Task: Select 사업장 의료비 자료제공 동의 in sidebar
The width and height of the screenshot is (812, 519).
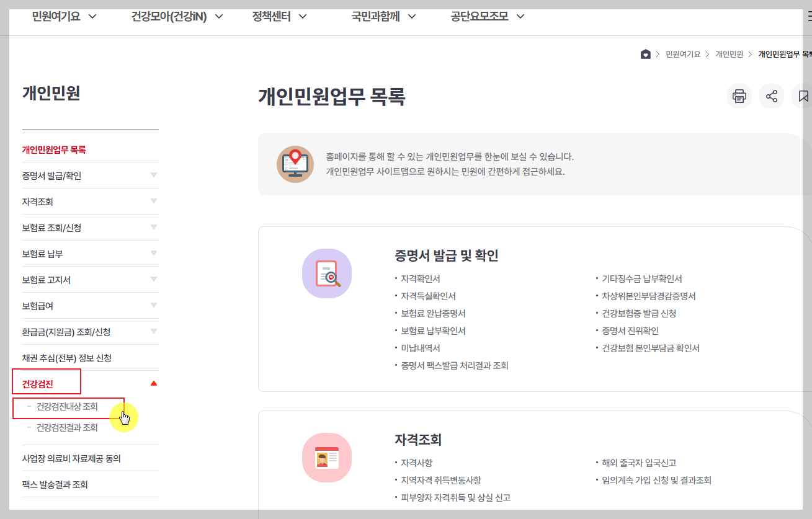Action: coord(71,458)
